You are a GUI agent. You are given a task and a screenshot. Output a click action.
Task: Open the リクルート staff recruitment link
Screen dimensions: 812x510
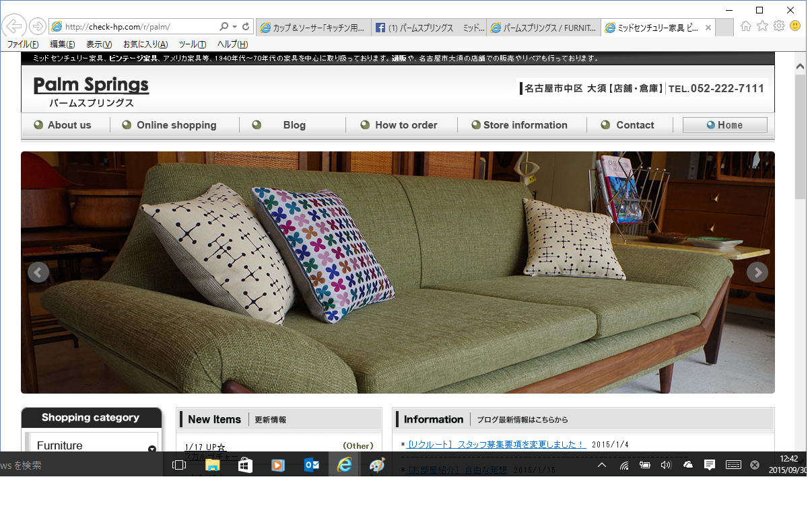click(496, 445)
